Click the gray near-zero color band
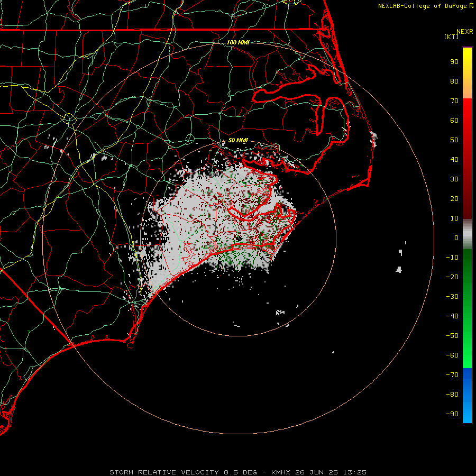 click(467, 234)
